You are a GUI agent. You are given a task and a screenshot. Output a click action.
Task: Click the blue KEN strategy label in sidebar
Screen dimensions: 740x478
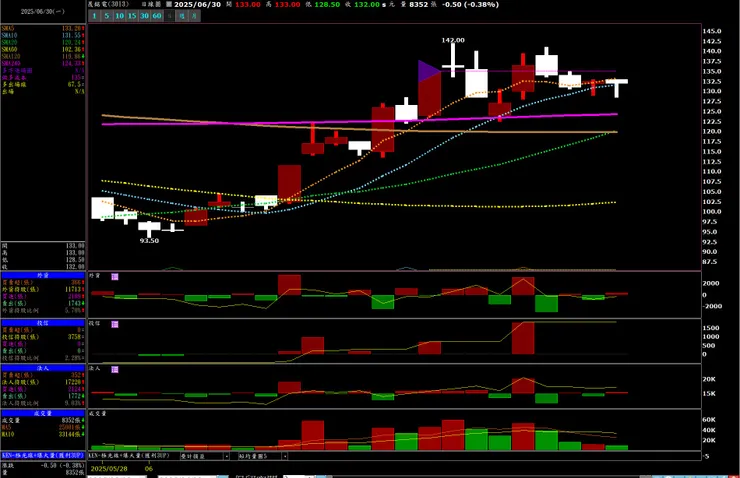[x=43, y=456]
